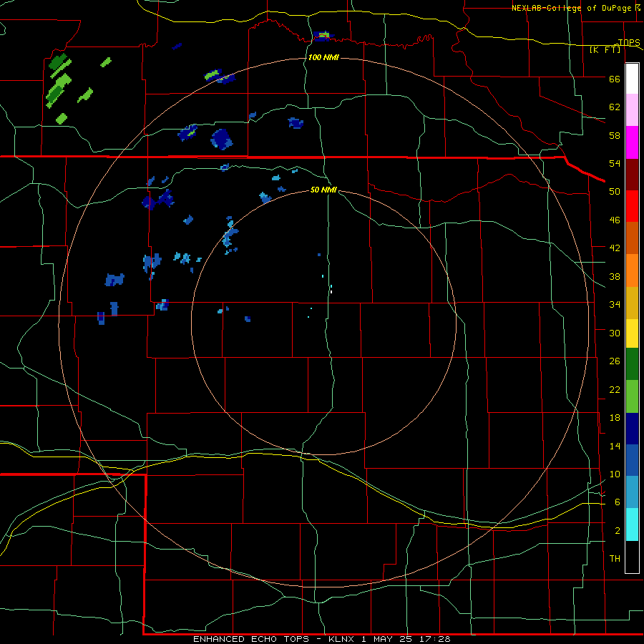
Task: Click the "50 NMI" range ring label
Action: click(x=323, y=190)
